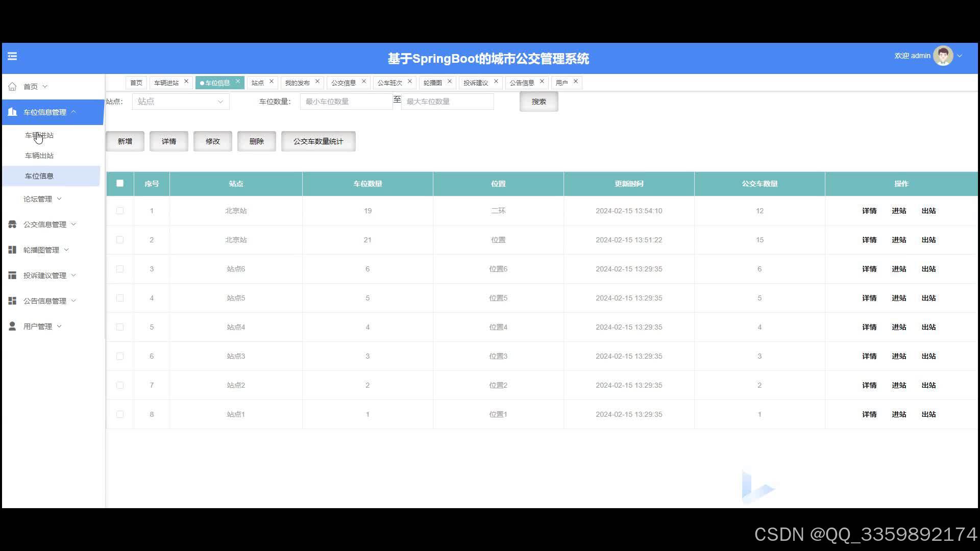Select 车位信息 in the sidebar
This screenshot has height=551, width=980.
(x=39, y=176)
